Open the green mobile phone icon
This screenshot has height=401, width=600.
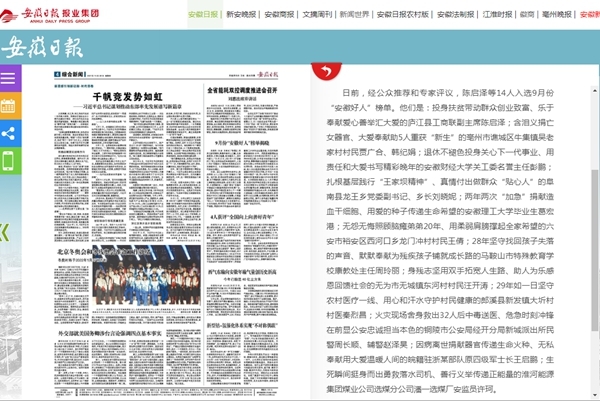9,161
